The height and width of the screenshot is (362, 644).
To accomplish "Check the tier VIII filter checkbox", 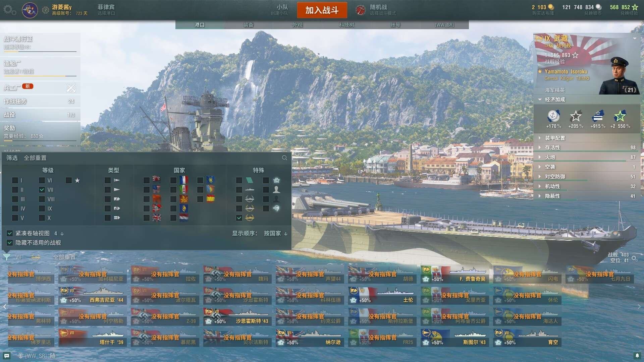I will pyautogui.click(x=42, y=199).
